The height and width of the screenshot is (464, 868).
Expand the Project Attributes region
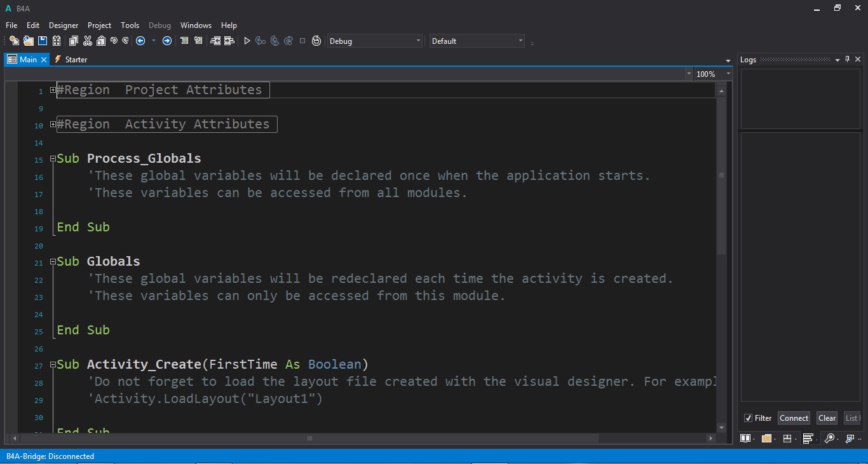[x=53, y=90]
